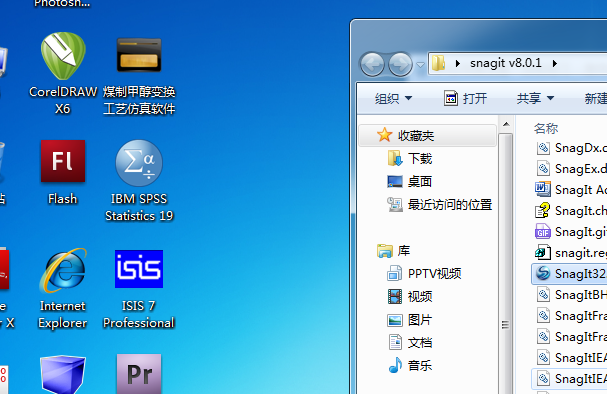Click the Internet Explorer desktop icon
This screenshot has width=607, height=394.
tap(63, 288)
